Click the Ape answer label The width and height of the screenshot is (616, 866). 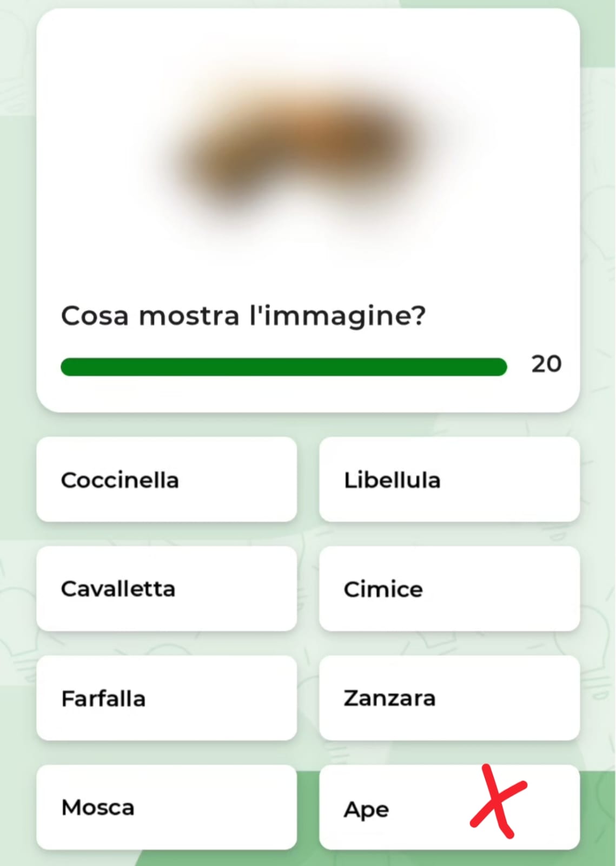click(x=366, y=810)
